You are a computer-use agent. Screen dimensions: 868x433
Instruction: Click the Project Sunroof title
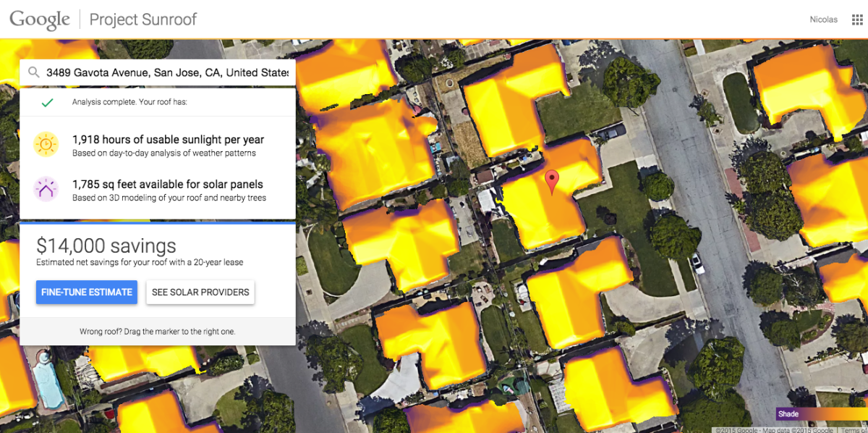(142, 20)
